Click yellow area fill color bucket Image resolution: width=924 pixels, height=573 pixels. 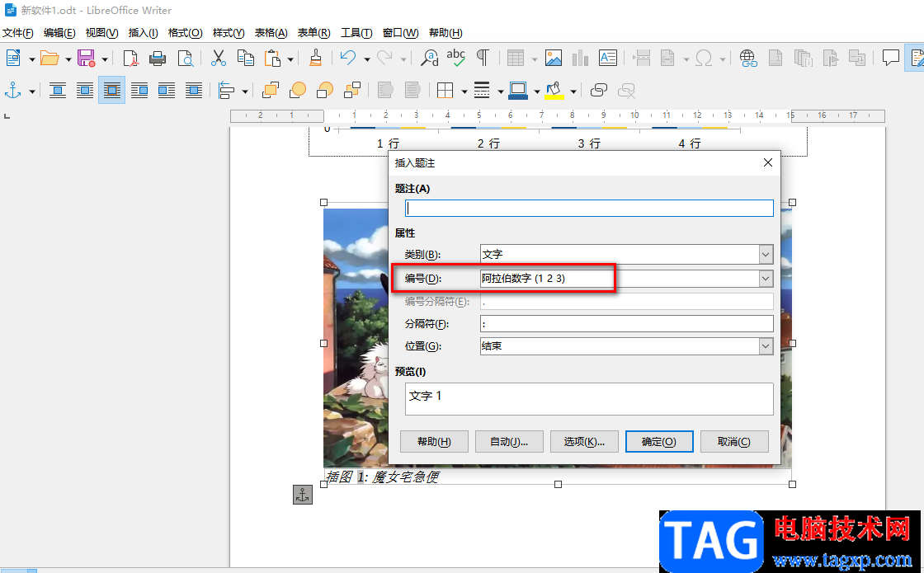tap(554, 91)
